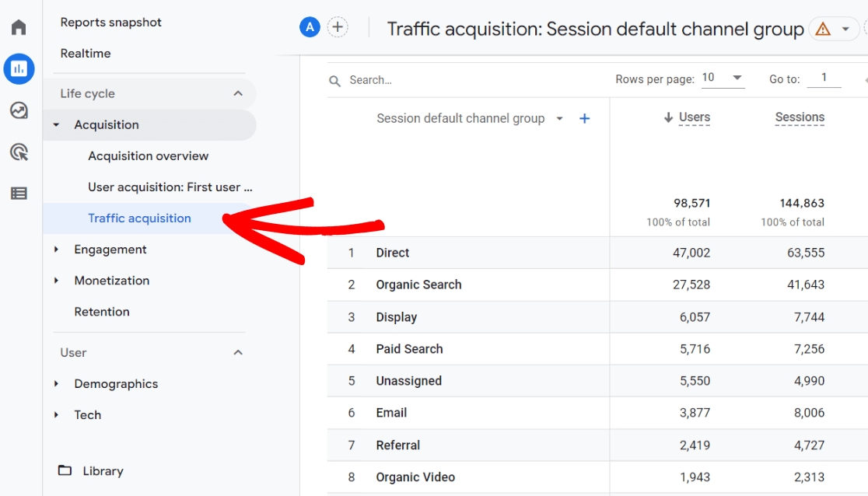
Task: Collapse the User section chevron
Action: click(x=238, y=352)
